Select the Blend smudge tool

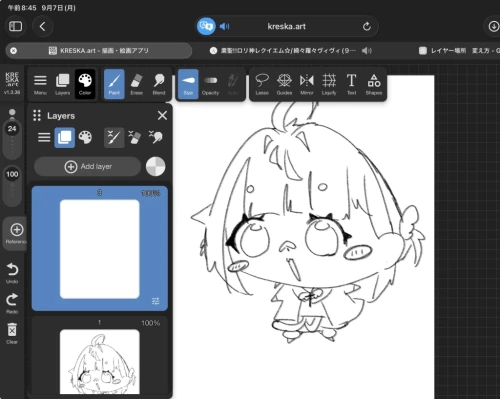pos(159,84)
